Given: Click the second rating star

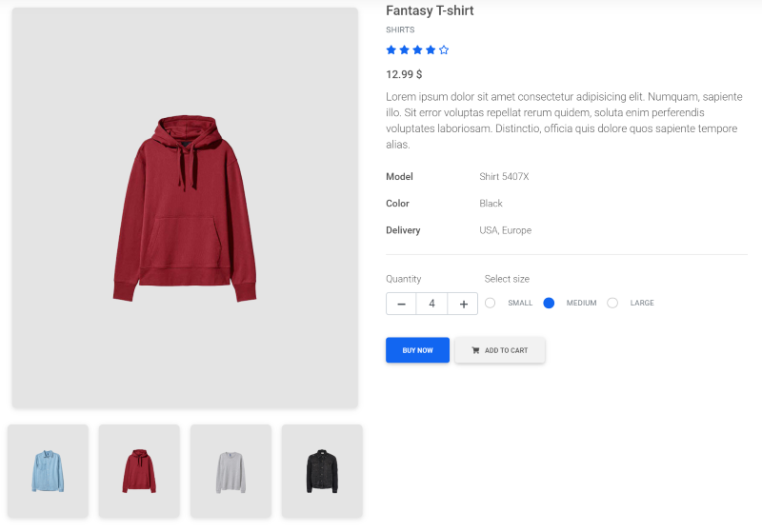Looking at the screenshot, I should click(x=404, y=49).
